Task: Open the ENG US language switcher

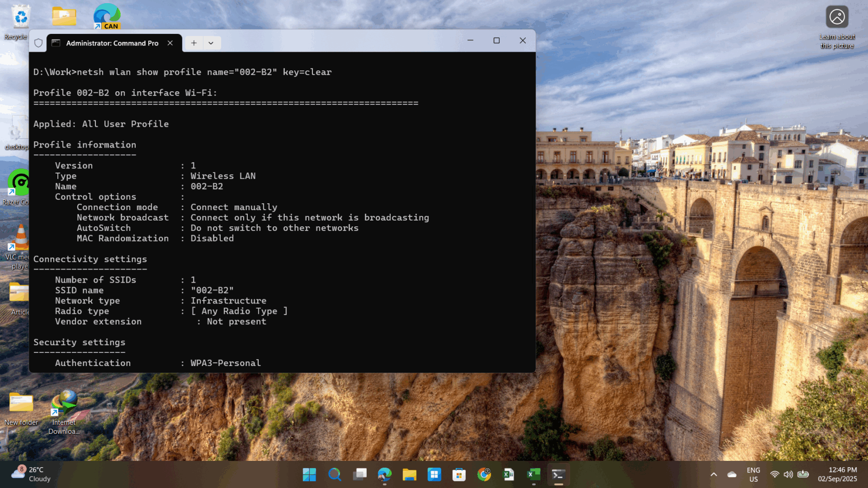Action: tap(753, 474)
